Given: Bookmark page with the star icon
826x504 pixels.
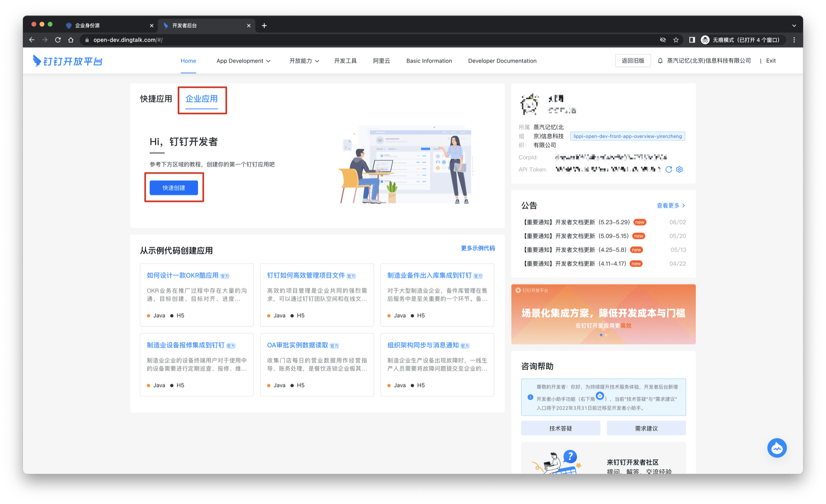Looking at the screenshot, I should pyautogui.click(x=676, y=40).
